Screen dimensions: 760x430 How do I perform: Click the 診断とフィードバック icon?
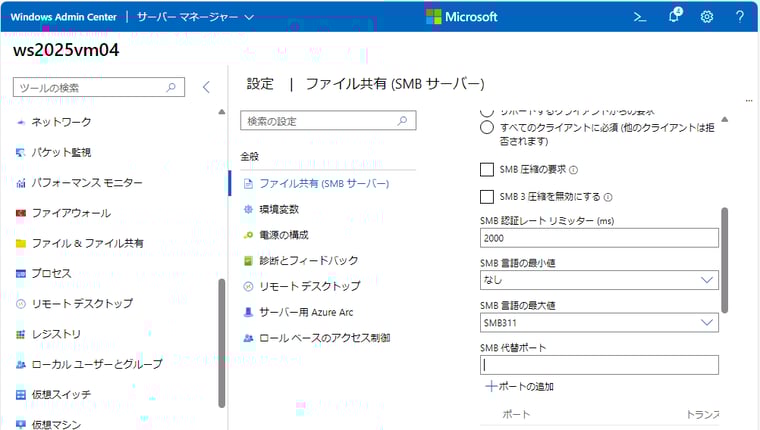[248, 261]
